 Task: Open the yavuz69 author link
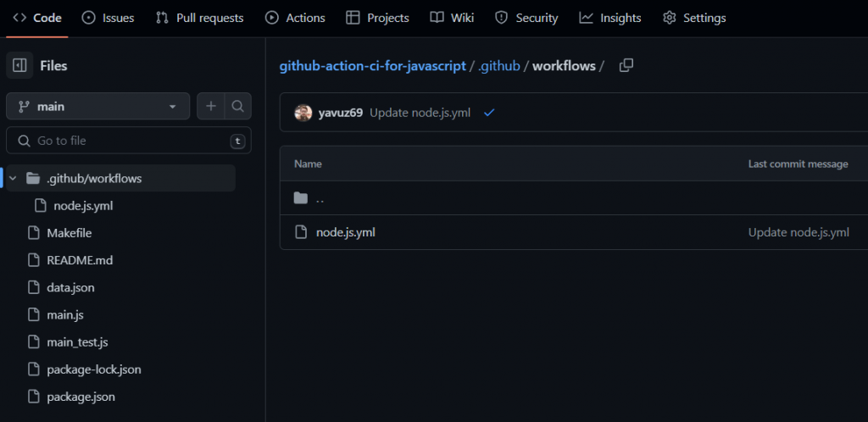coord(341,113)
